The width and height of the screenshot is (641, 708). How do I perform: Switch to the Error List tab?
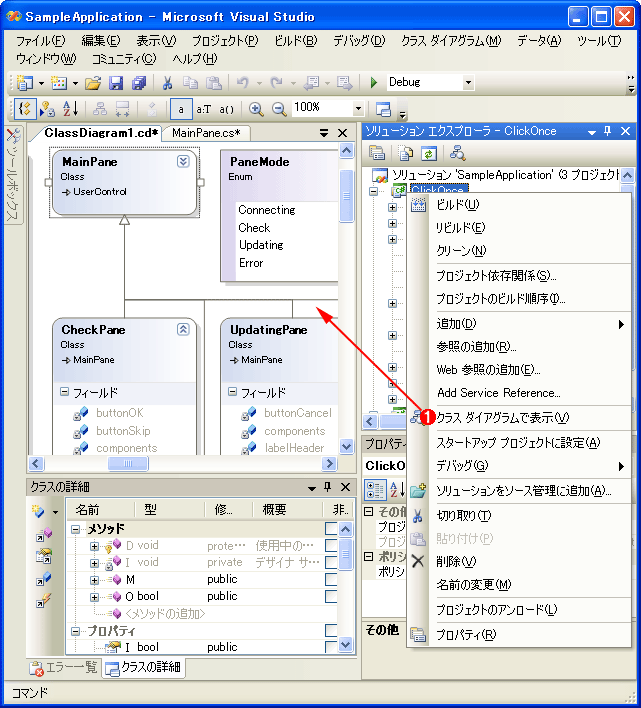coord(63,667)
